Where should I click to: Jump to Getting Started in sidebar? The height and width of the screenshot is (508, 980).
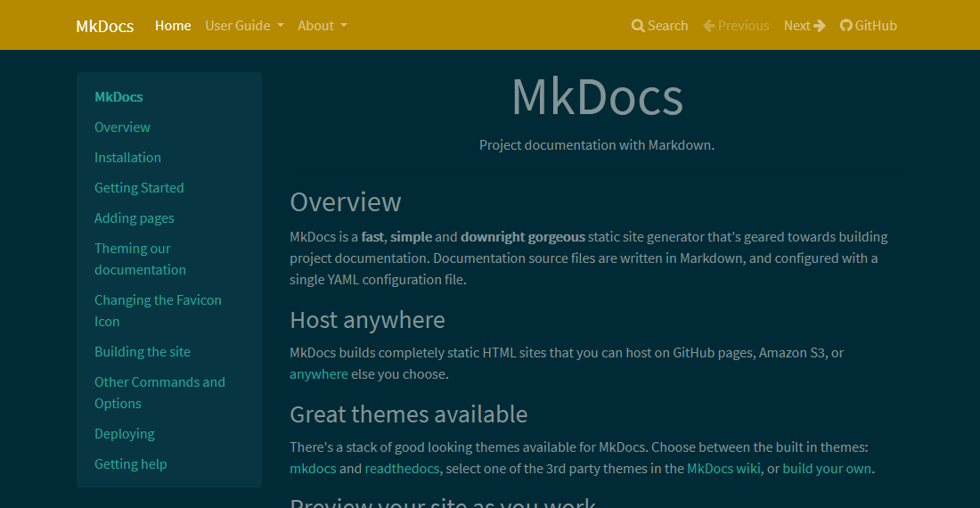(139, 187)
